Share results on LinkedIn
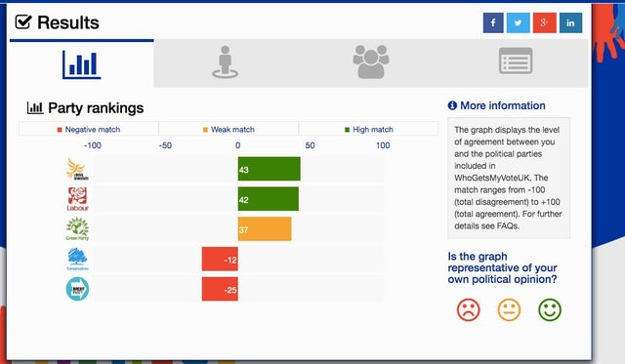 570,22
